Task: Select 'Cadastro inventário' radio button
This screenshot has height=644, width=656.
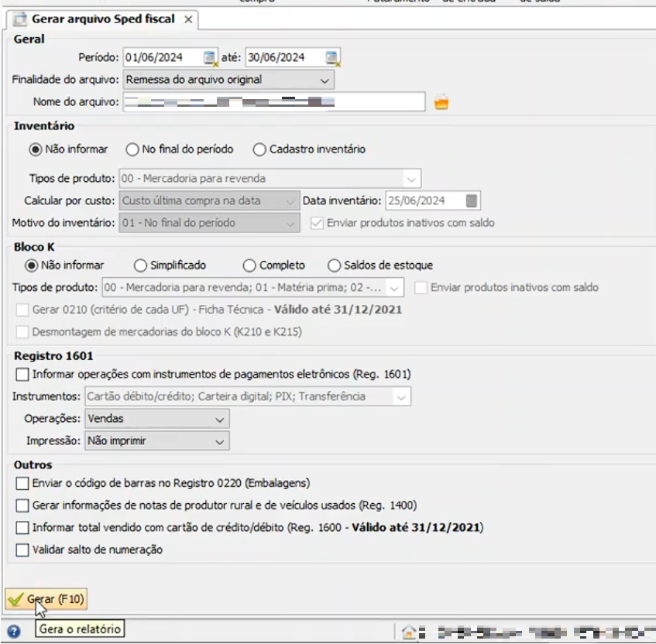Action: (x=259, y=149)
